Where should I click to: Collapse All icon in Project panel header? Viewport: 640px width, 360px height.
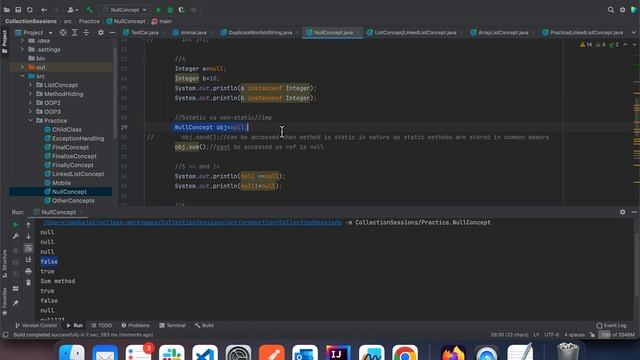(x=86, y=33)
